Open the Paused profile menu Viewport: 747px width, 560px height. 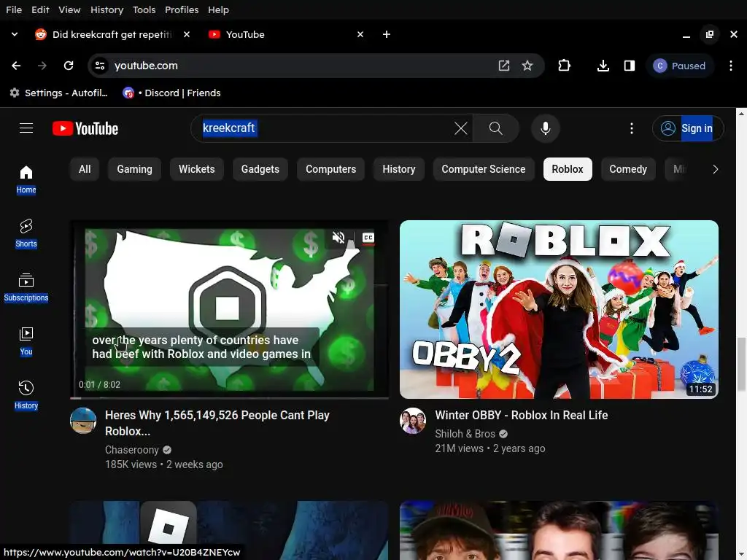[680, 66]
